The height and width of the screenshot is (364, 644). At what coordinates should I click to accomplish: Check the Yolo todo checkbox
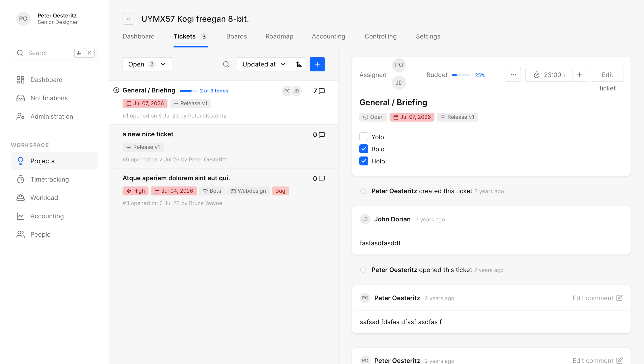[x=364, y=137]
